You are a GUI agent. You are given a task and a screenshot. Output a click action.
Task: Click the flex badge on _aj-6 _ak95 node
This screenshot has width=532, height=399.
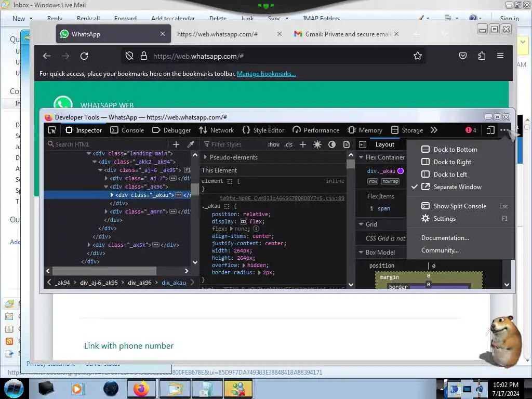187,170
